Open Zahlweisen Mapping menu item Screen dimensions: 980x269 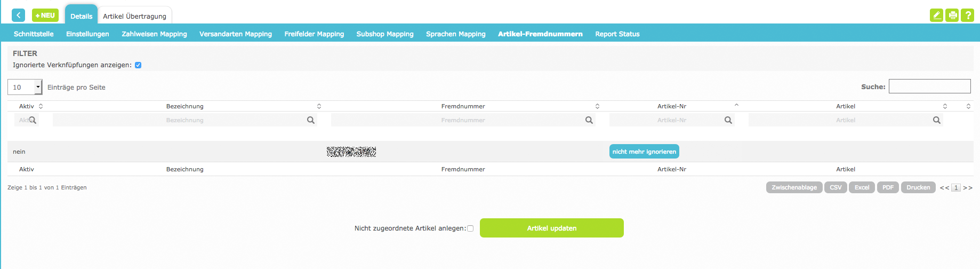pos(154,34)
